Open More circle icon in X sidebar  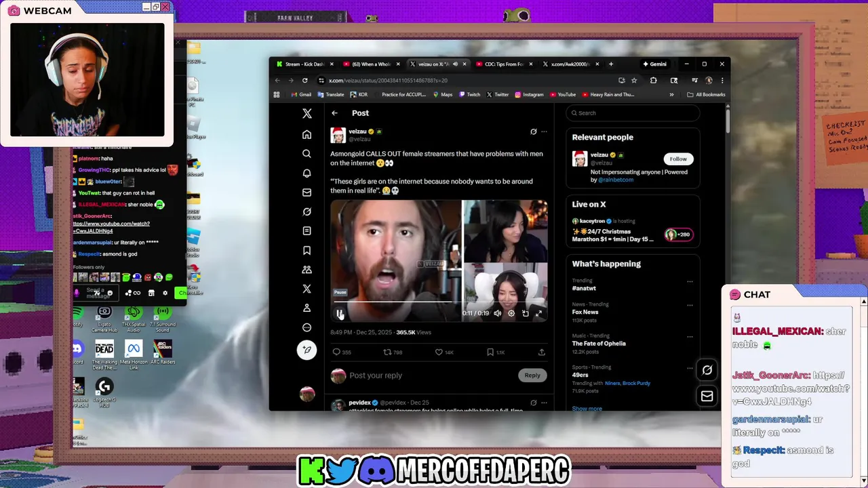pos(307,327)
